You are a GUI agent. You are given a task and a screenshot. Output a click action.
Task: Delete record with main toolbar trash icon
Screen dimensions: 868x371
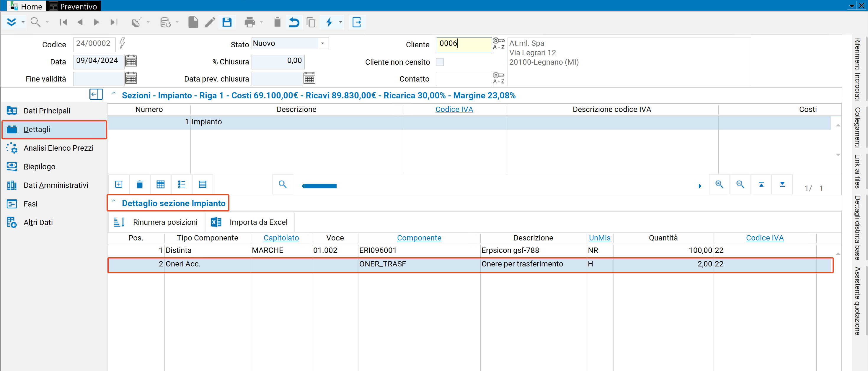(277, 22)
